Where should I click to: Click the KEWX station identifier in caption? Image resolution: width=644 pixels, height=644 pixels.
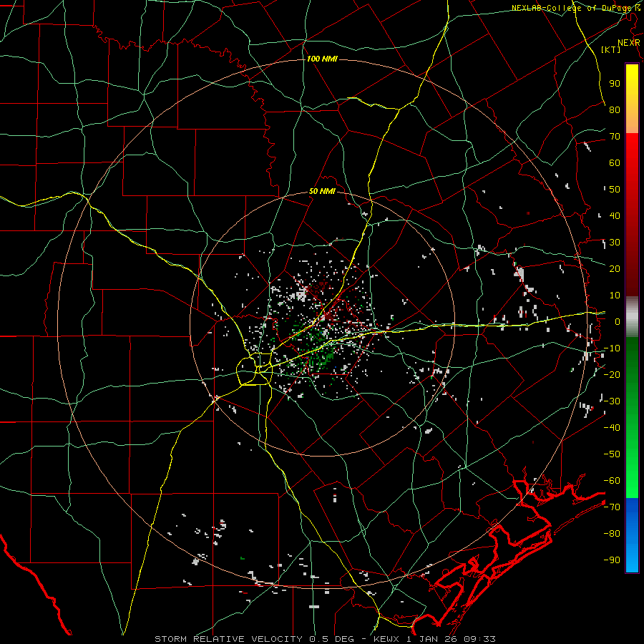tap(386, 639)
